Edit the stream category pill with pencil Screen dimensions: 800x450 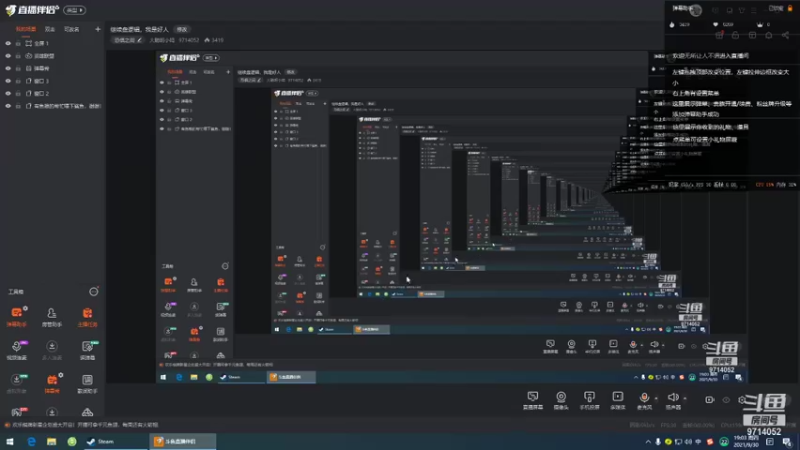128,40
